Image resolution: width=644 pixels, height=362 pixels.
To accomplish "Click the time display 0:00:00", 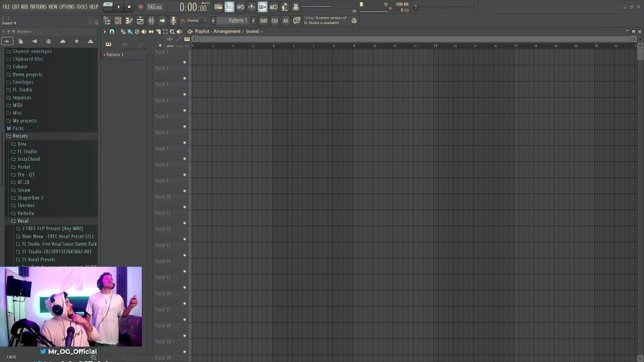I will pyautogui.click(x=193, y=7).
